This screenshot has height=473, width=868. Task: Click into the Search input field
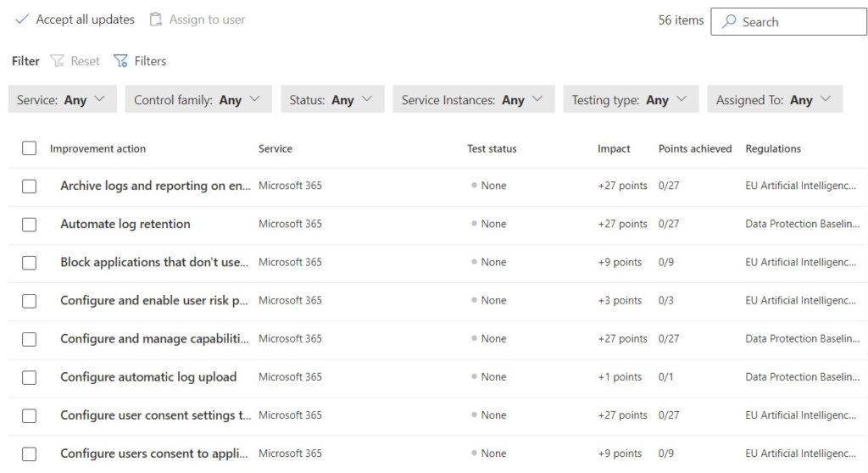pos(797,22)
